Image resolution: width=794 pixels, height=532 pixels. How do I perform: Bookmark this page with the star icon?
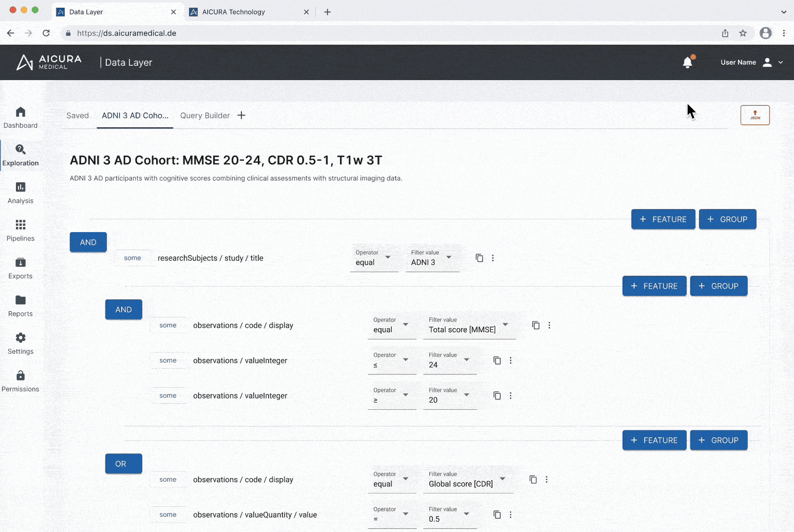point(743,33)
